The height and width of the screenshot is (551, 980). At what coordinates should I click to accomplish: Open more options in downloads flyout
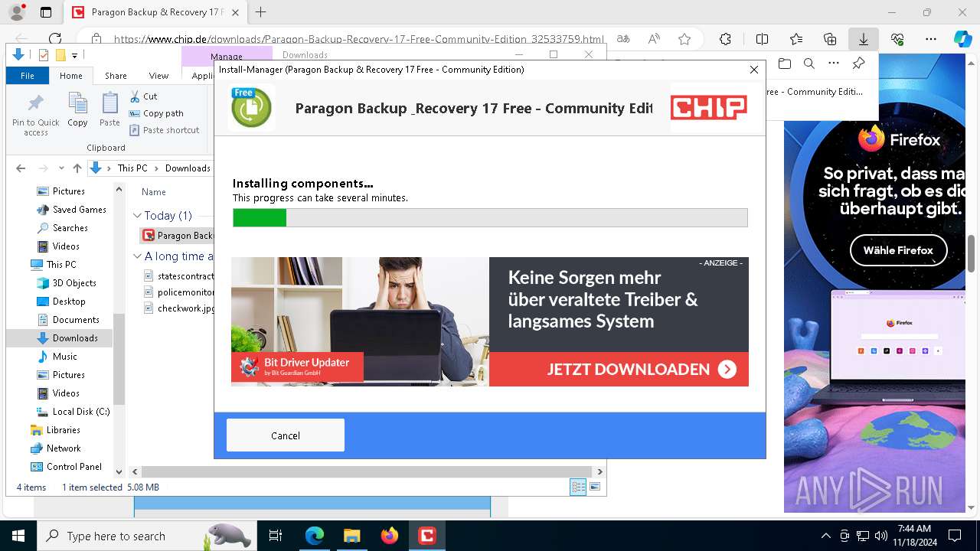(x=834, y=64)
